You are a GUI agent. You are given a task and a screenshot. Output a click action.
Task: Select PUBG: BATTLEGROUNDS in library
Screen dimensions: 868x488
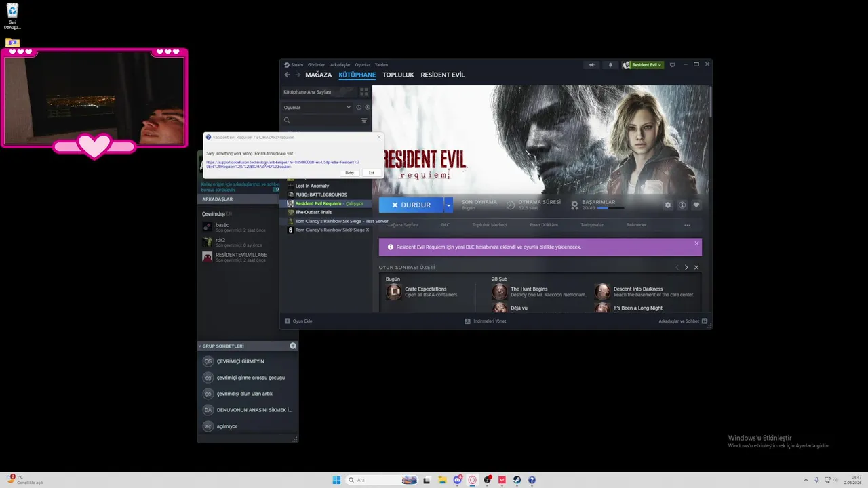coord(321,195)
